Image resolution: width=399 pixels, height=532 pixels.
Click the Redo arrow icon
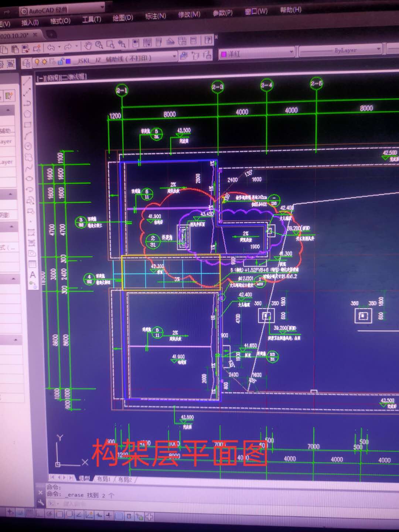pos(68,47)
